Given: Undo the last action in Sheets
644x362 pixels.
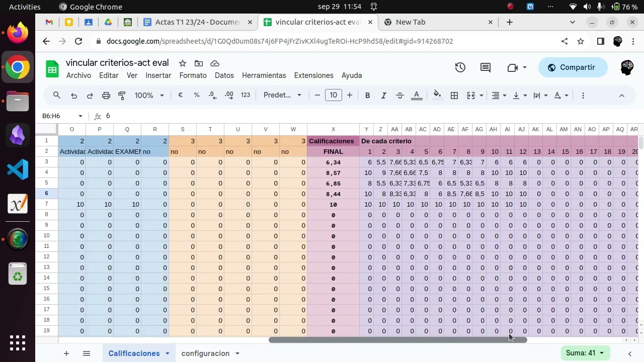Looking at the screenshot, I should 74,96.
